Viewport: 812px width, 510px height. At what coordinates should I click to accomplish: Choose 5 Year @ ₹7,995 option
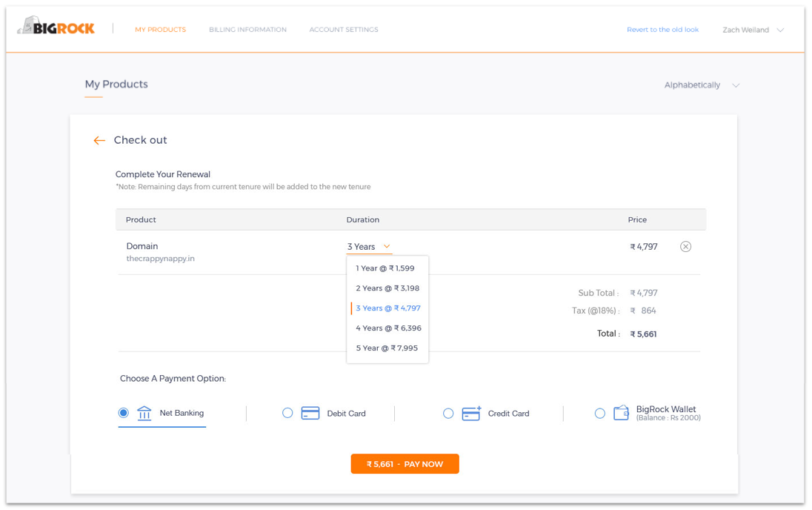point(387,348)
